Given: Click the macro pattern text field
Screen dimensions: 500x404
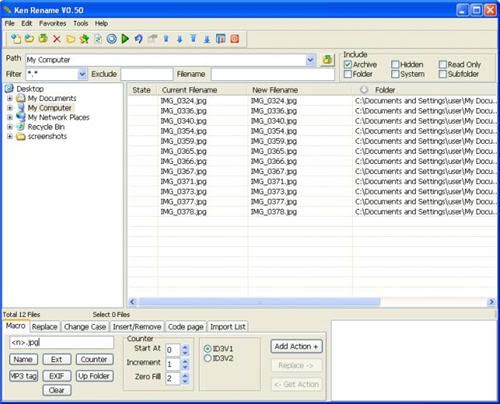Looking at the screenshot, I should [x=62, y=342].
